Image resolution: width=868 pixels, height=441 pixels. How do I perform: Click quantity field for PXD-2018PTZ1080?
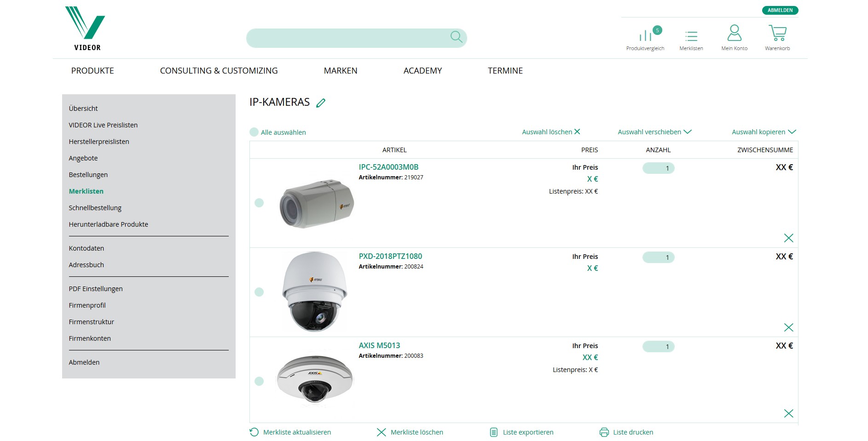pos(659,258)
